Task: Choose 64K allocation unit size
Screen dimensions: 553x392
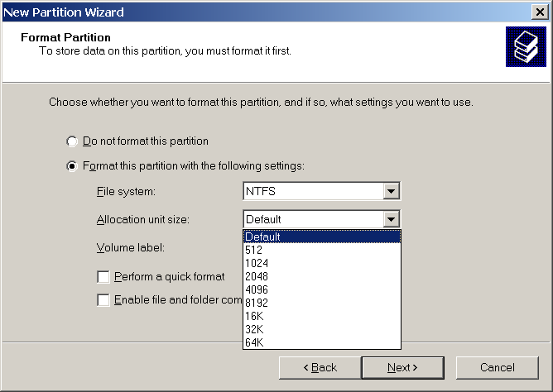Action: click(321, 342)
